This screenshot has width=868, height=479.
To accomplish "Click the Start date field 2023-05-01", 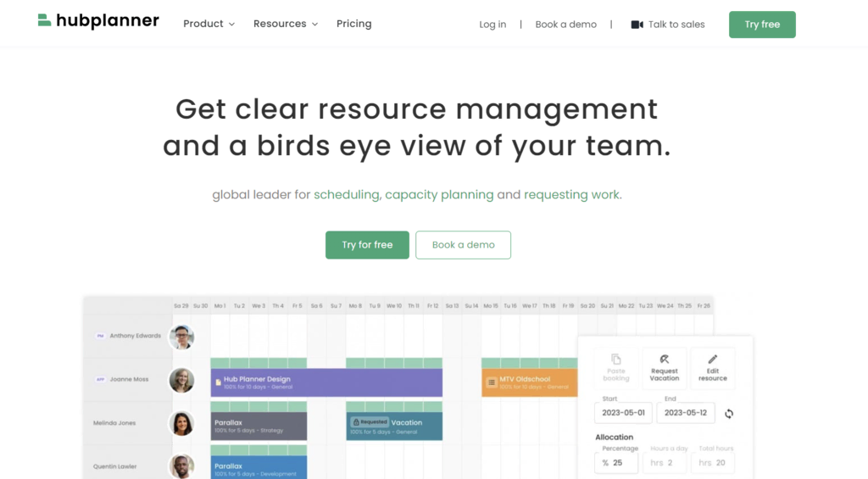I will (623, 413).
